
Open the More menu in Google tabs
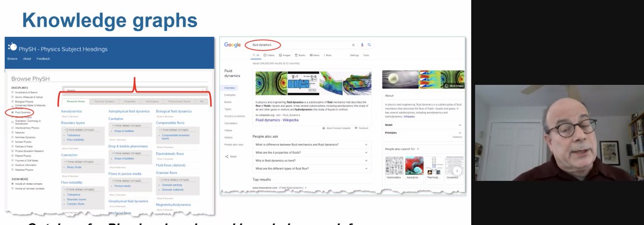(327, 55)
